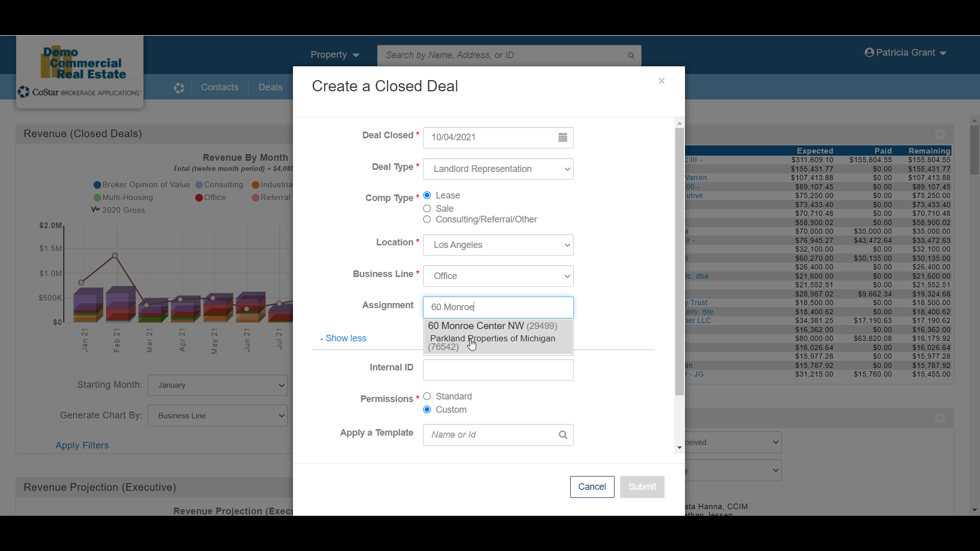Go to the Contacts navigation tab
980x551 pixels.
click(x=219, y=87)
